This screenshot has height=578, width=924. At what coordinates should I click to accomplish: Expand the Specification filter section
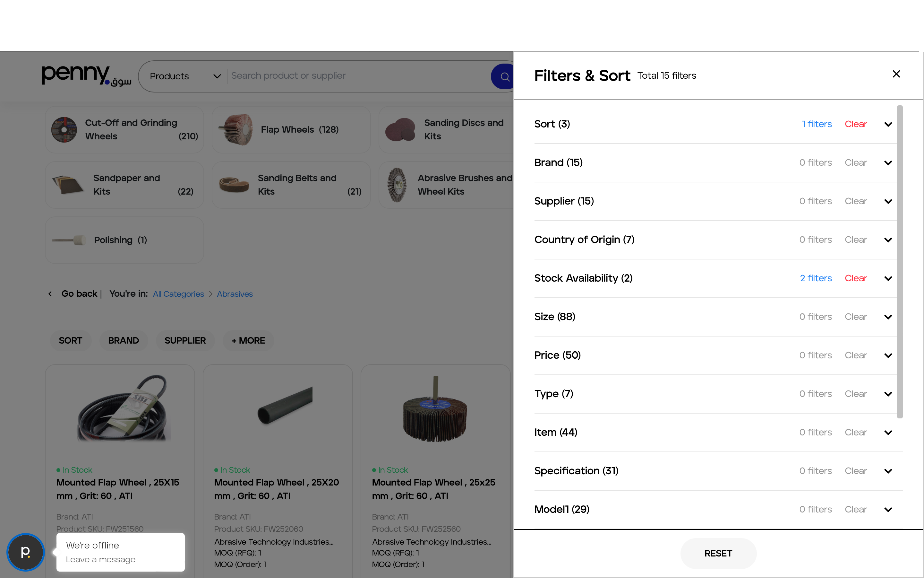click(x=888, y=471)
